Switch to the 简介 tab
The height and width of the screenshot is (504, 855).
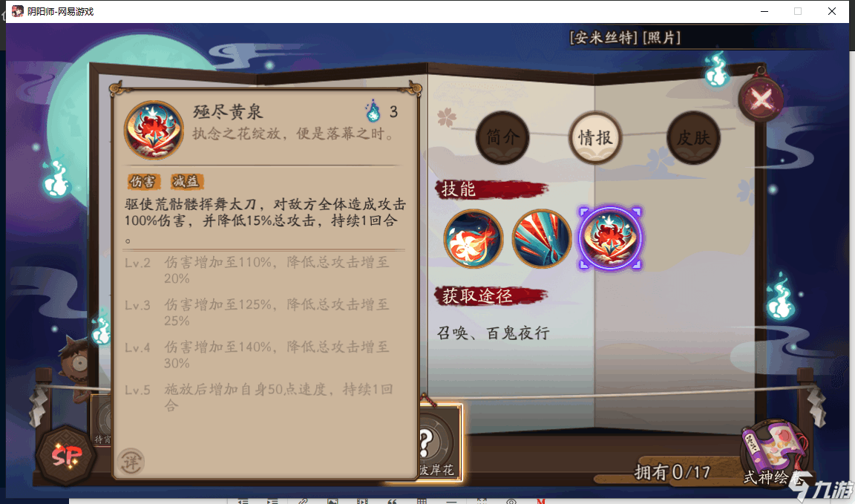(x=502, y=137)
